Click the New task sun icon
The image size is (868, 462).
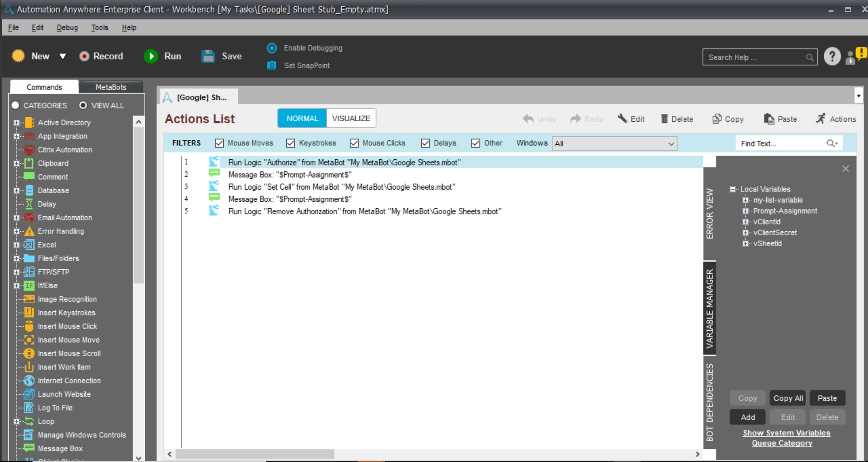18,56
